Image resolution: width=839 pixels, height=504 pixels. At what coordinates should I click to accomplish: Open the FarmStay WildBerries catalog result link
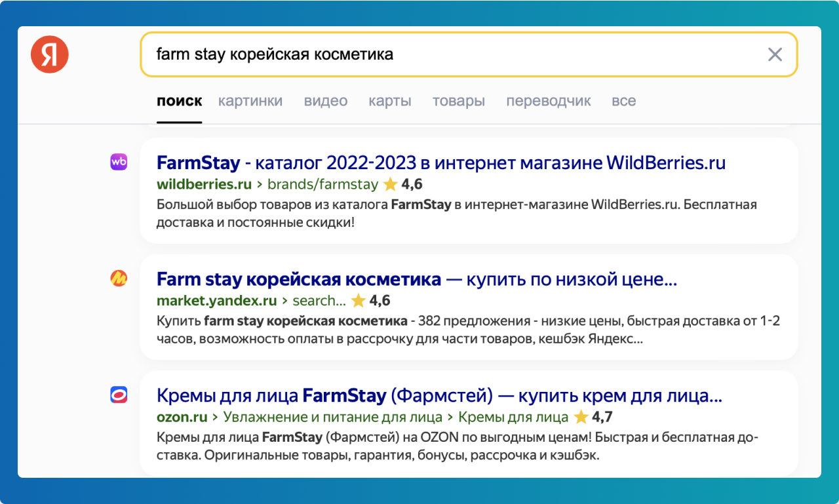[440, 163]
